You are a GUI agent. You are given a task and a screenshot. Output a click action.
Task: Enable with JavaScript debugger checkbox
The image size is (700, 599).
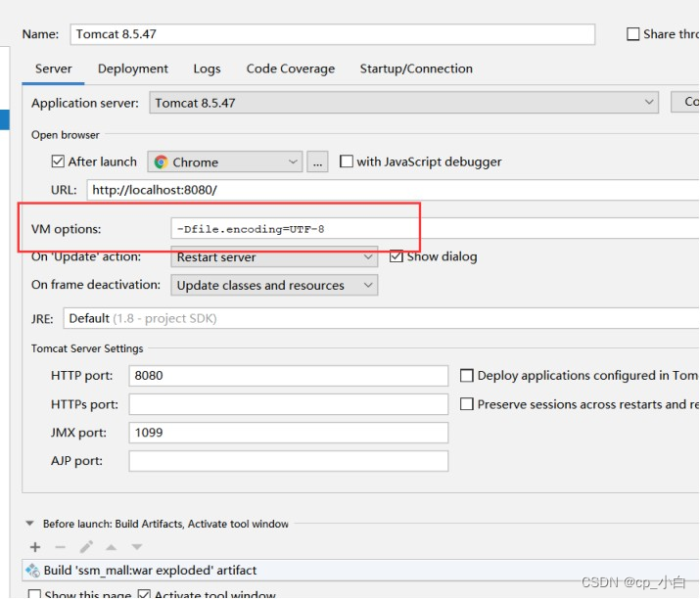(347, 161)
